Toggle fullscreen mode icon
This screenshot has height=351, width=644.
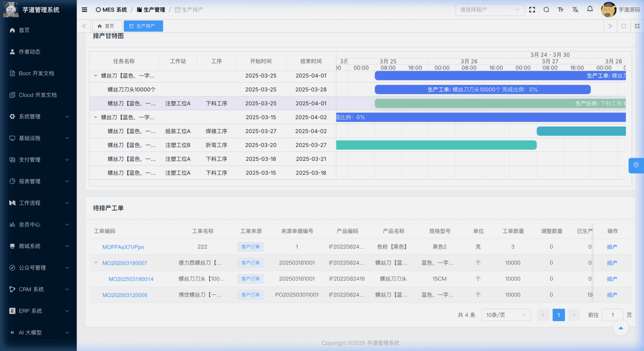(532, 10)
